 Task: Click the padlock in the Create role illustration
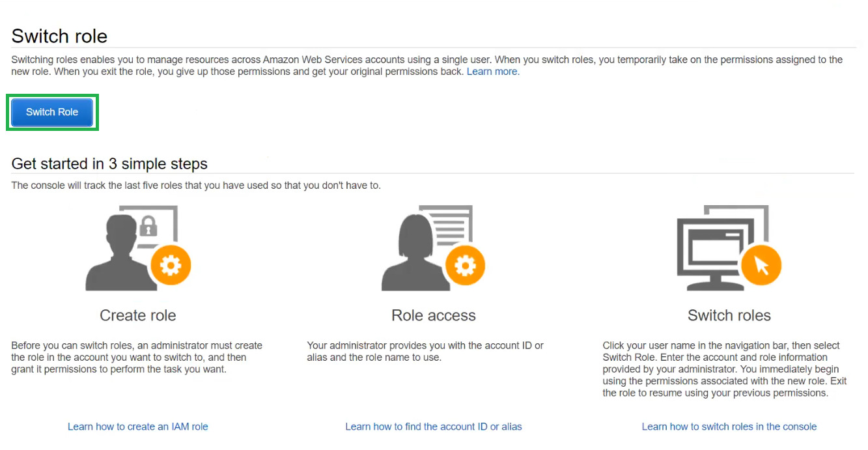(150, 227)
